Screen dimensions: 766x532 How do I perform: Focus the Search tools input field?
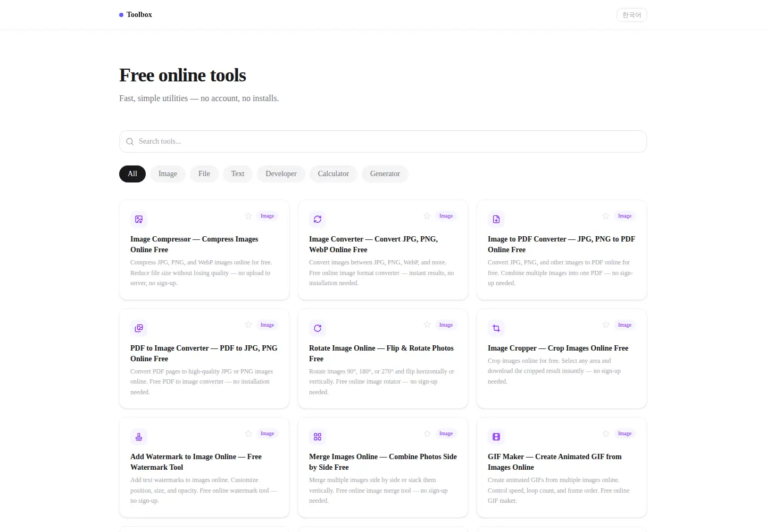click(x=383, y=142)
